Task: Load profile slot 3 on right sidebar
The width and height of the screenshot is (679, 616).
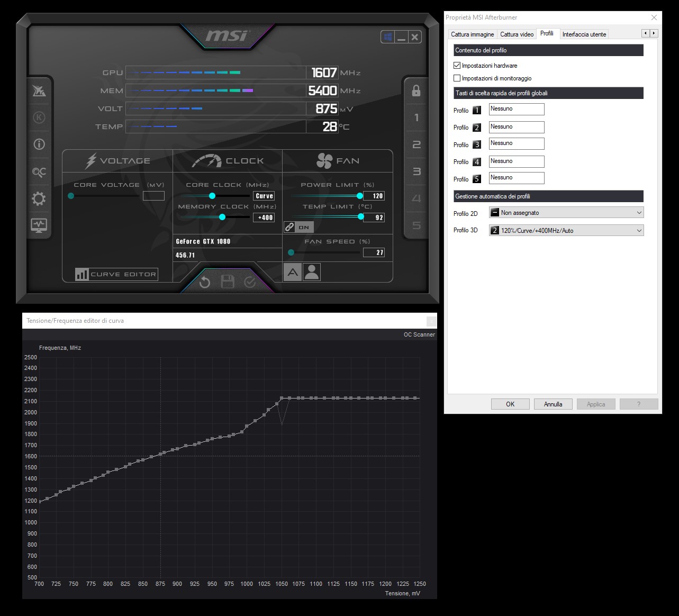Action: tap(417, 171)
